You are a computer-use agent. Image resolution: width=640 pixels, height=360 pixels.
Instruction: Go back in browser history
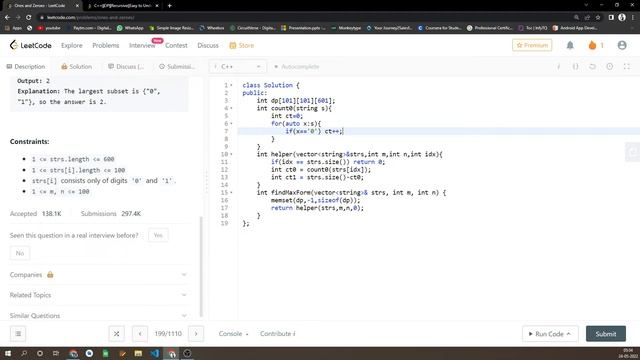click(x=7, y=17)
